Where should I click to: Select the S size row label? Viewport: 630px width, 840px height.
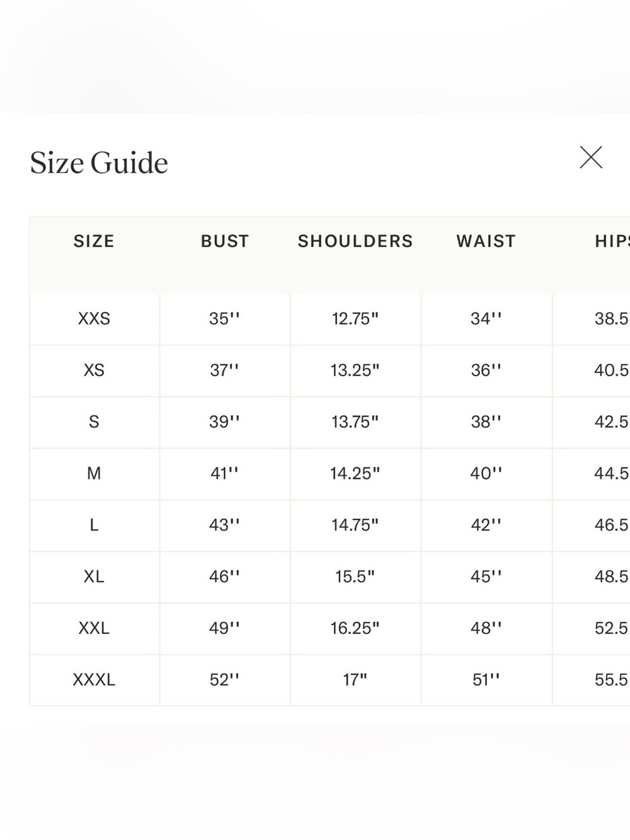pos(94,422)
